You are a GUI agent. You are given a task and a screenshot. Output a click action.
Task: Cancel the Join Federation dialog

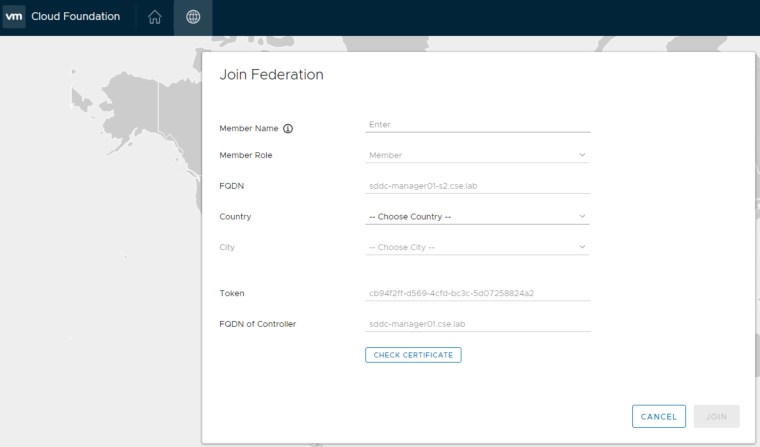tap(658, 416)
